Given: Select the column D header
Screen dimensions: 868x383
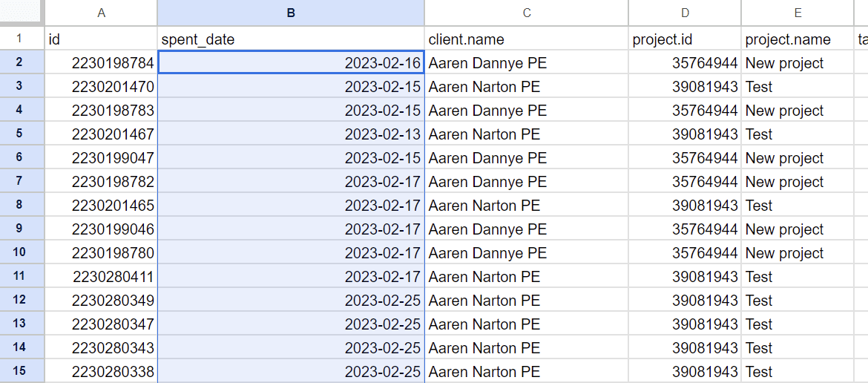Looking at the screenshot, I should tap(684, 13).
